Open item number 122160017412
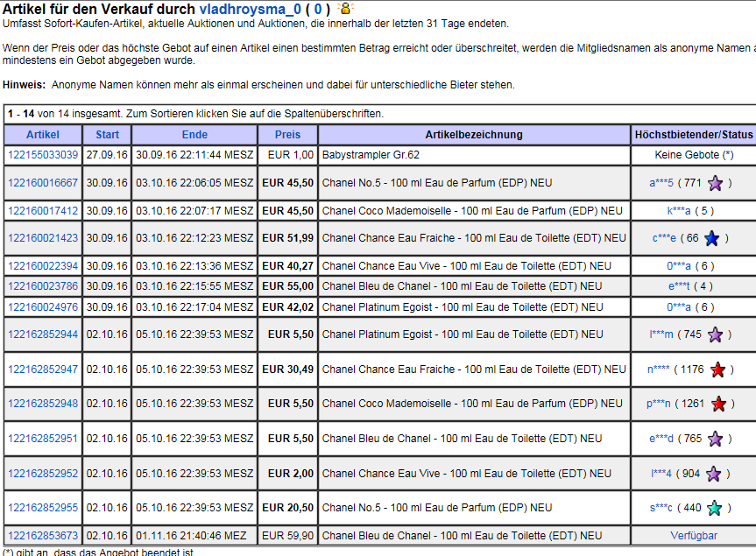 (43, 210)
